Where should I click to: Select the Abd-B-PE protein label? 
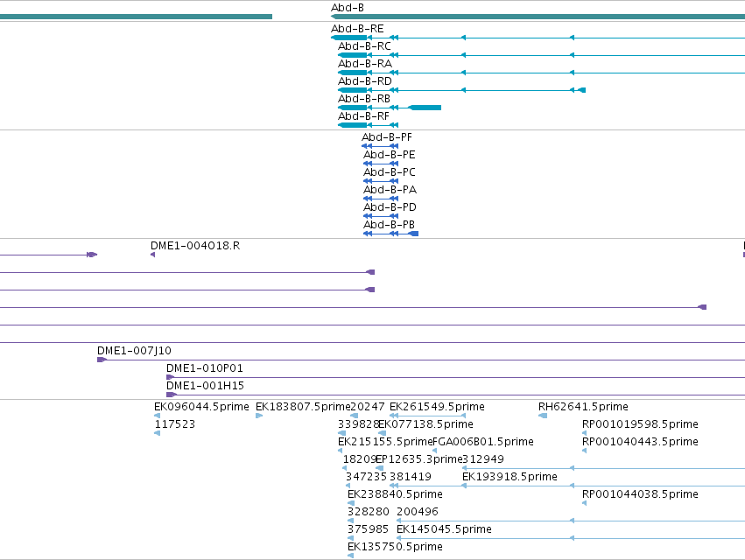click(x=389, y=155)
